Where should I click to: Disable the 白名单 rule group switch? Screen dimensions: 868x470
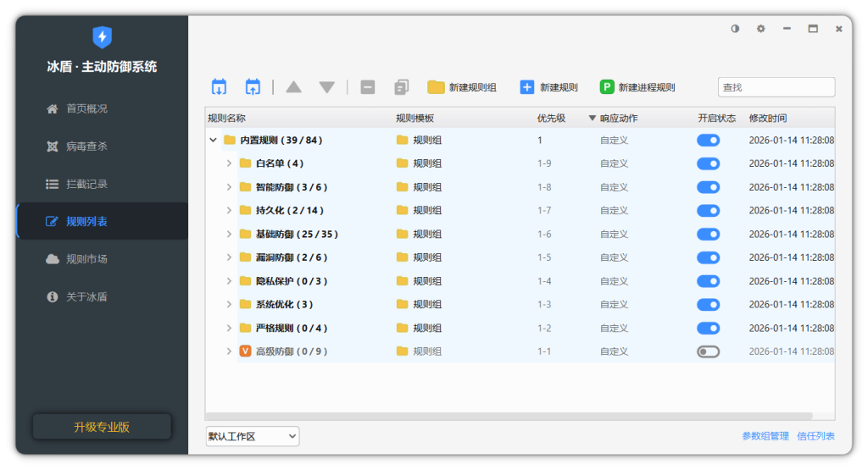[x=708, y=163]
